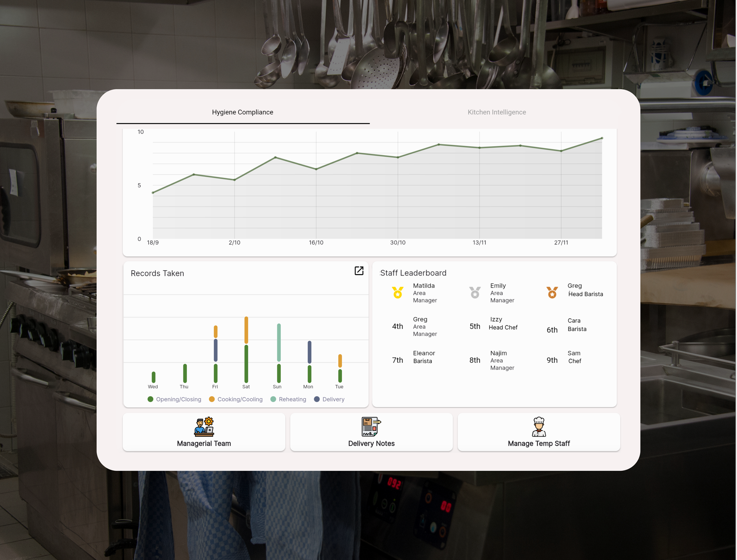Click Matilda's gold medal icon
Viewport: 737px width, 560px height.
pos(397,293)
